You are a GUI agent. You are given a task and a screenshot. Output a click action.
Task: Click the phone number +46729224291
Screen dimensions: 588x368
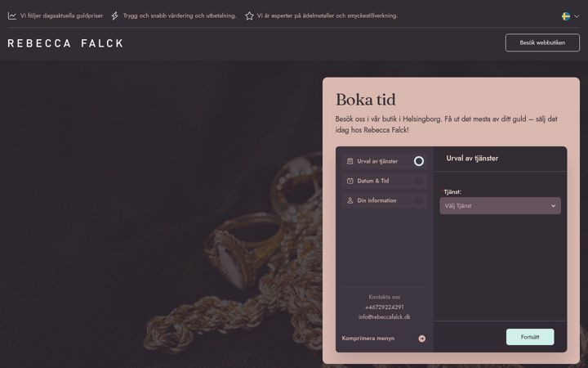(385, 307)
